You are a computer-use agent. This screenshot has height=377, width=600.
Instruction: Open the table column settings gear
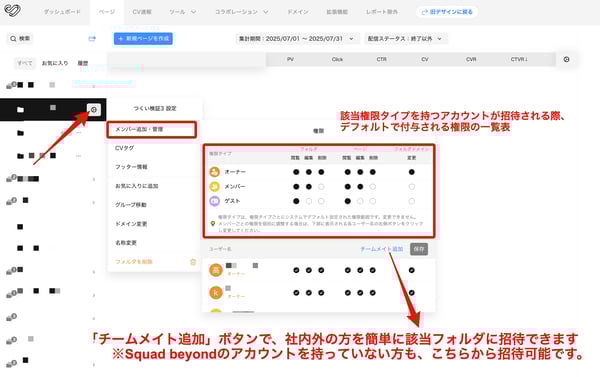tap(566, 59)
